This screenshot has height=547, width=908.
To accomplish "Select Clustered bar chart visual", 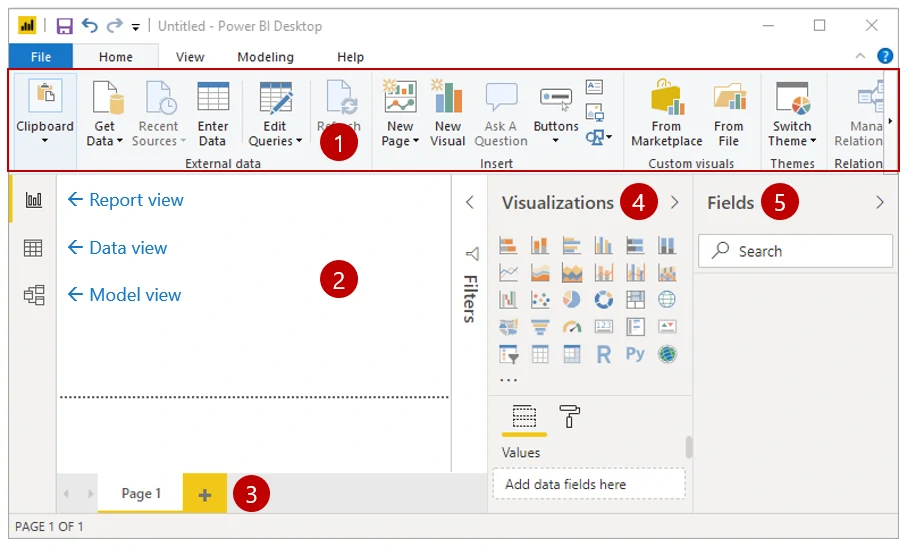I will 572,246.
